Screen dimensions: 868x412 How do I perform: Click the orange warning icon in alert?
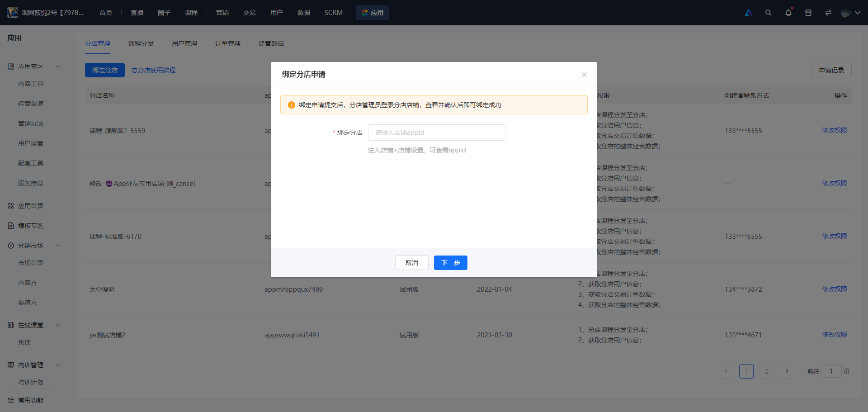coord(292,105)
